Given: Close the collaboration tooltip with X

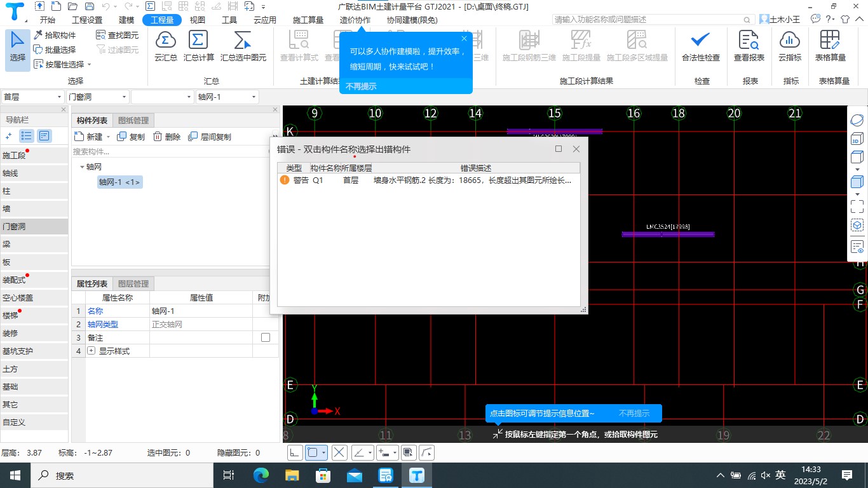Looking at the screenshot, I should pyautogui.click(x=464, y=38).
